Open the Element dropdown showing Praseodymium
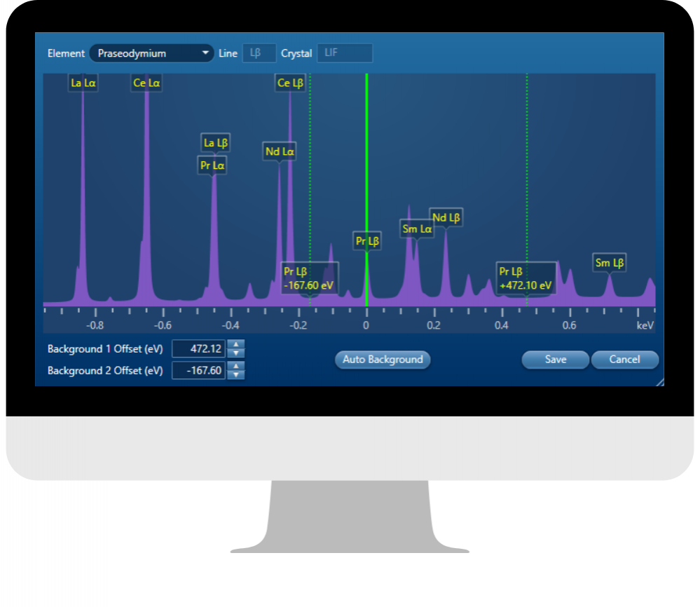The height and width of the screenshot is (607, 700). (x=151, y=53)
